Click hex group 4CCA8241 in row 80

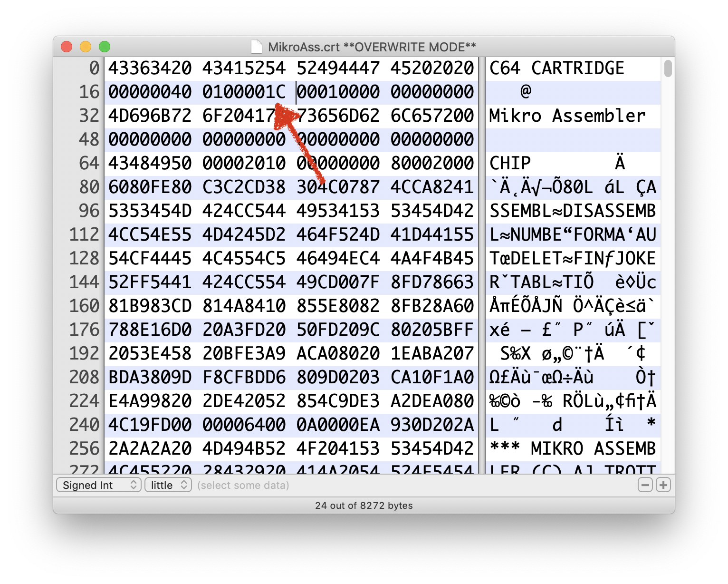tap(432, 187)
